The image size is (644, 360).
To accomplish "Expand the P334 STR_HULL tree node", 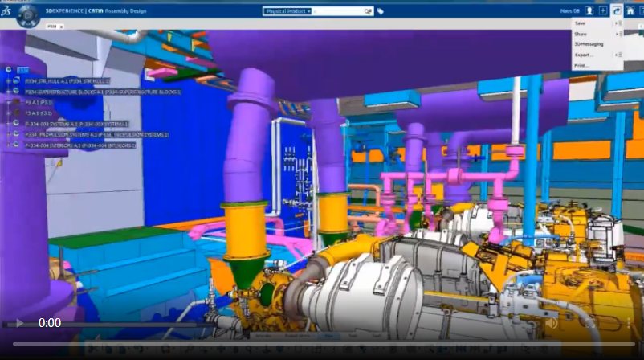I will 7,81.
